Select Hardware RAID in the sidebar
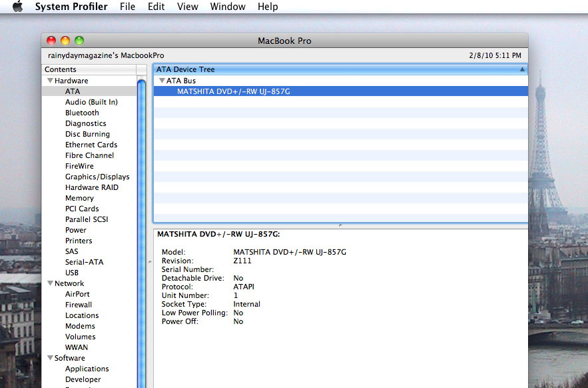The image size is (588, 388). tap(91, 187)
